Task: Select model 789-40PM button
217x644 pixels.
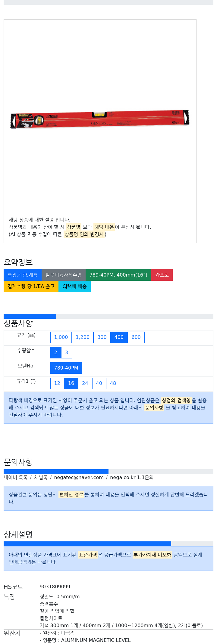Action: pyautogui.click(x=66, y=368)
